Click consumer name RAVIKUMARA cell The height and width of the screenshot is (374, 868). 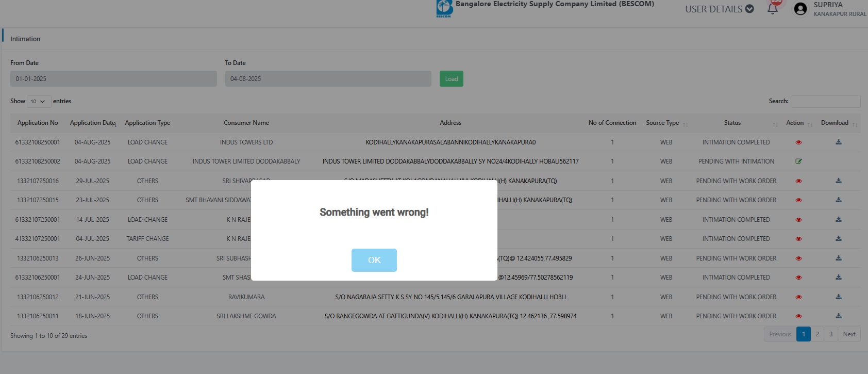pyautogui.click(x=246, y=297)
